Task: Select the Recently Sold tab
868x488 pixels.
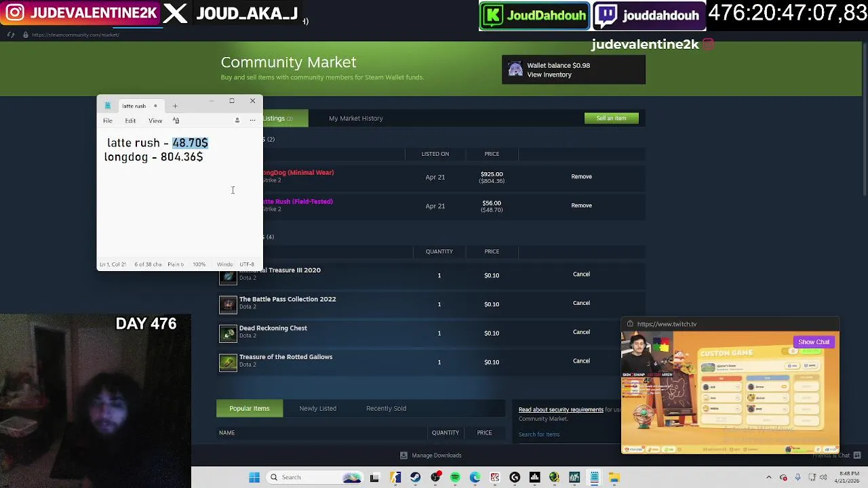Action: click(387, 409)
